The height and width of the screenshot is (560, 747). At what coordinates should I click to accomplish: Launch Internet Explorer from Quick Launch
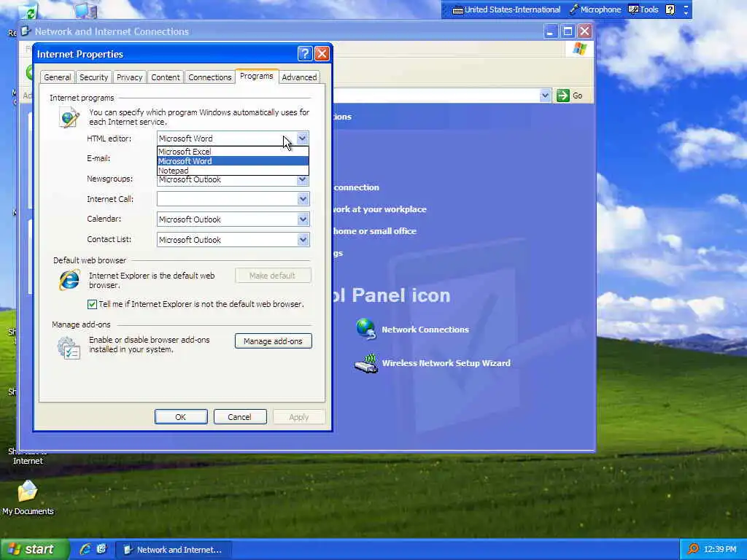coord(85,549)
